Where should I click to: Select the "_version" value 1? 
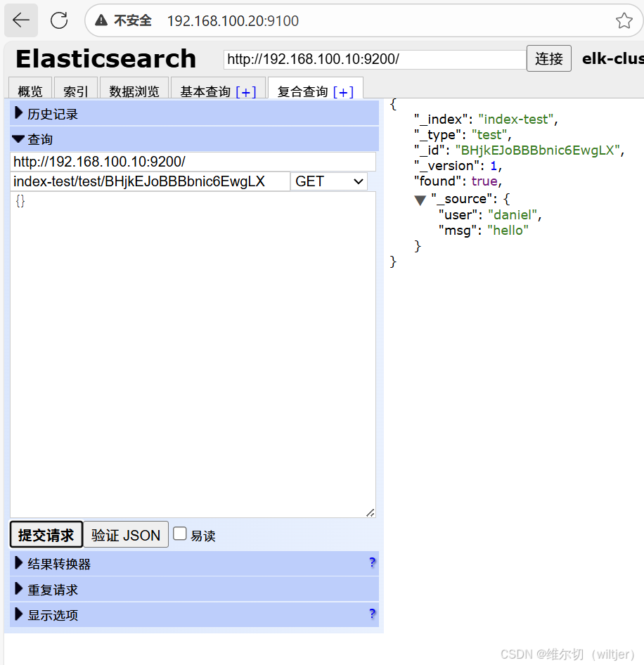(x=494, y=166)
